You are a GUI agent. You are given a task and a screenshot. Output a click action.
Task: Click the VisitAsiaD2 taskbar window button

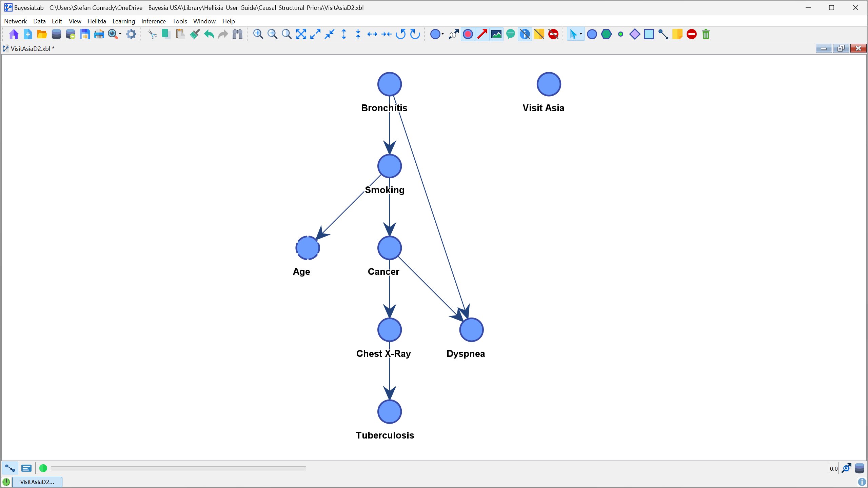[37, 482]
